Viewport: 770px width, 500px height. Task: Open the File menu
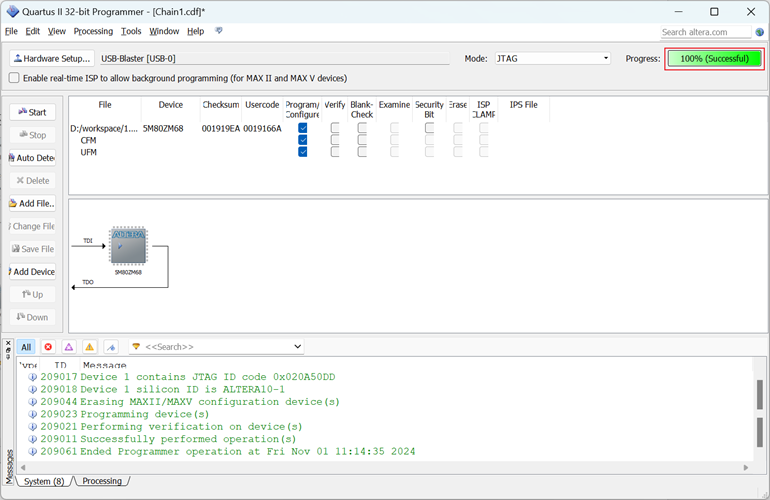pyautogui.click(x=11, y=31)
